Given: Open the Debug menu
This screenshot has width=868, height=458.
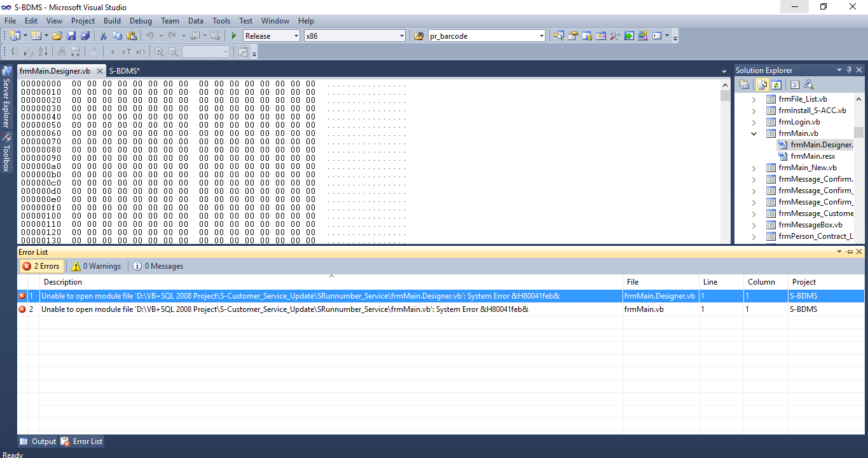Looking at the screenshot, I should (x=141, y=21).
